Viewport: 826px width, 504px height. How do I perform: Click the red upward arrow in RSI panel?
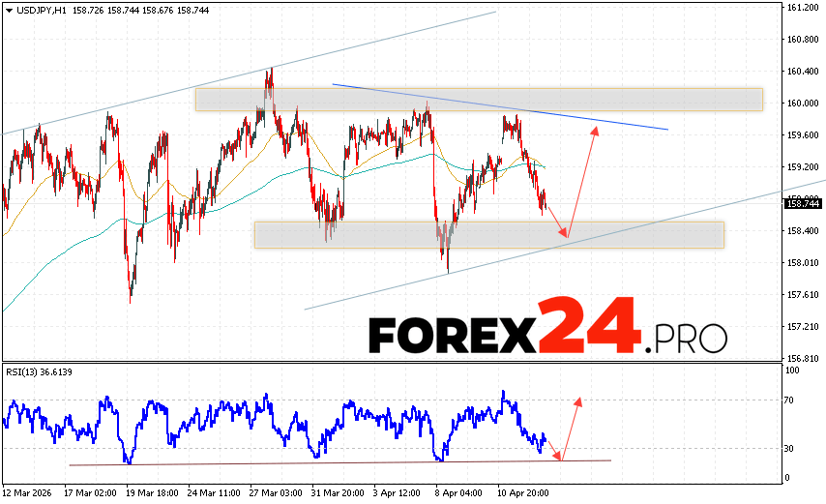(x=571, y=428)
